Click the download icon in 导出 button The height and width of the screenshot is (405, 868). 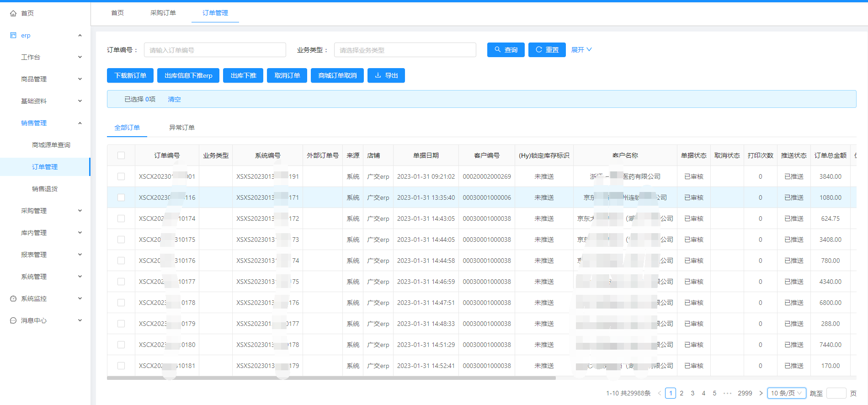click(x=378, y=75)
